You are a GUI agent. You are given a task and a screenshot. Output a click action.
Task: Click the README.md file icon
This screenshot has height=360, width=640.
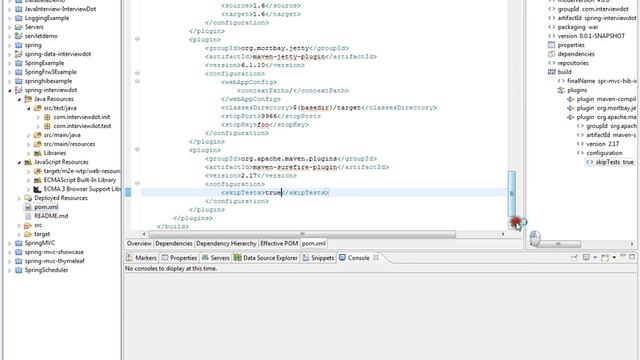pos(28,216)
